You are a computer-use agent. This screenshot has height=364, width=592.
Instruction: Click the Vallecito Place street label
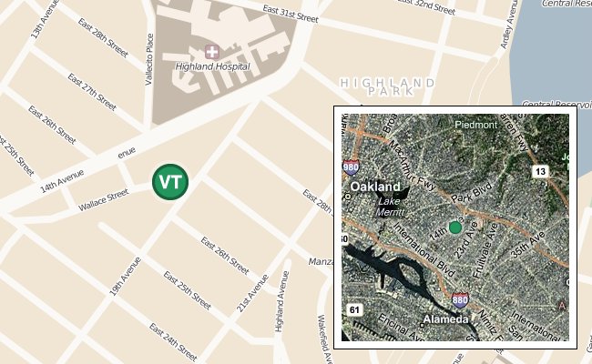click(149, 59)
